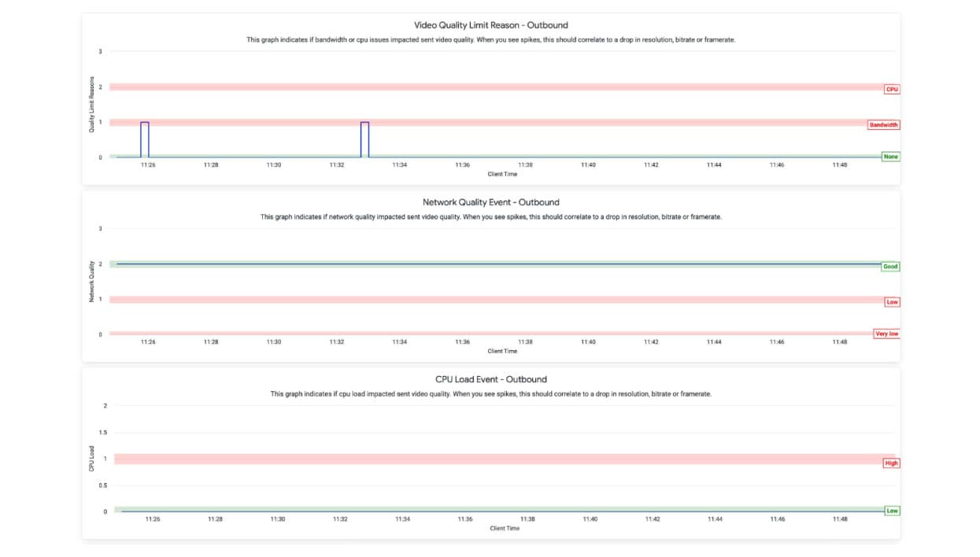Click the 11:40 tick in the Video Quality Limit chart

point(588,165)
